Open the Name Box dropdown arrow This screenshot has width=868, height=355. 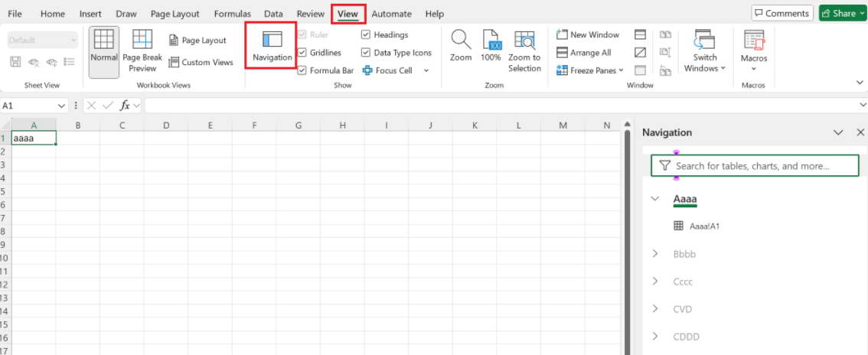coord(61,105)
